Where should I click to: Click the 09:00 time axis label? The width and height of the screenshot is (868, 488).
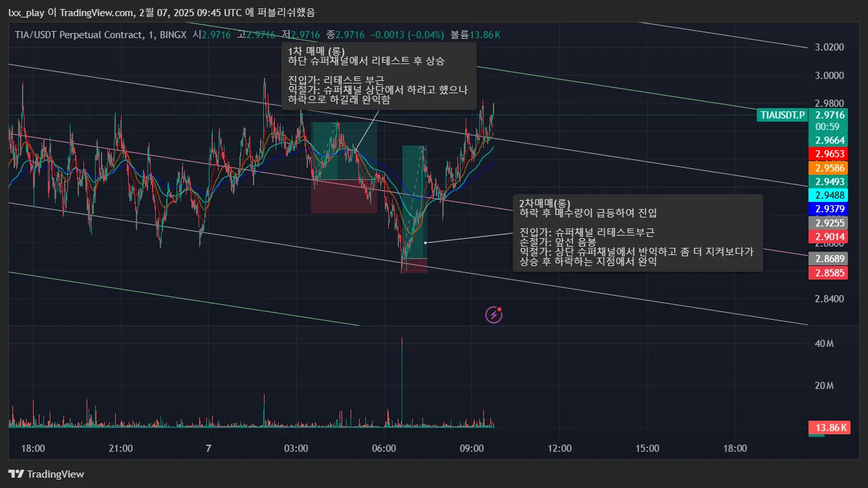472,448
